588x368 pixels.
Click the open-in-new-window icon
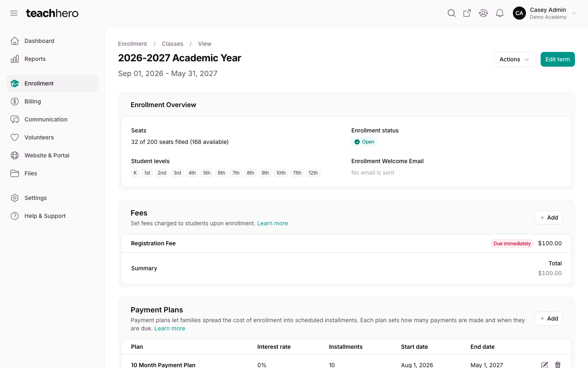tap(467, 13)
